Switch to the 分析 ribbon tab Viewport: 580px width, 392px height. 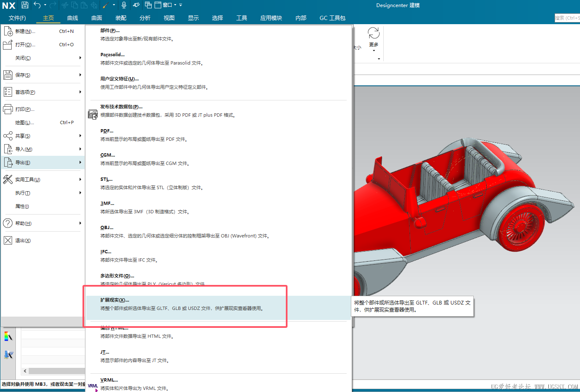point(145,18)
